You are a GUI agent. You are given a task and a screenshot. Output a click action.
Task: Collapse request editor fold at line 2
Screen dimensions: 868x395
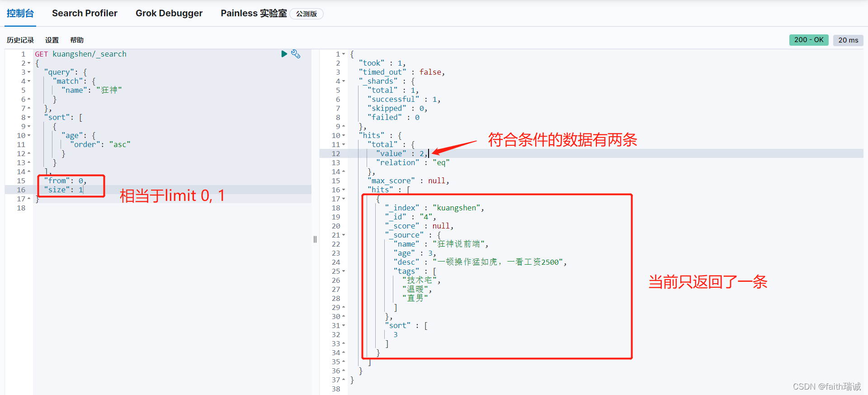(x=29, y=63)
